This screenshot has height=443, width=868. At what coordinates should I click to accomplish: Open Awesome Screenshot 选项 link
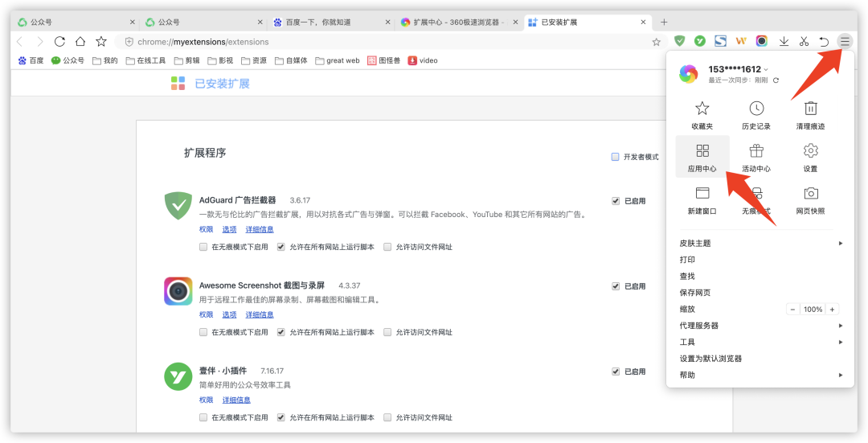(x=229, y=314)
